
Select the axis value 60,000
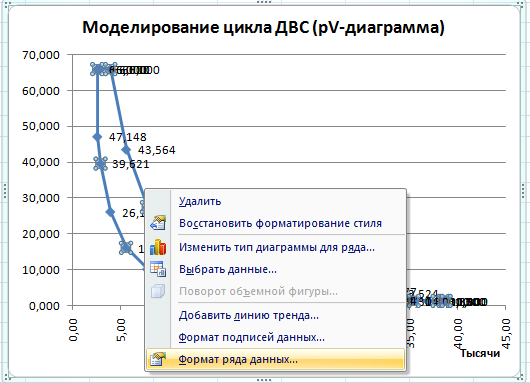click(x=41, y=91)
